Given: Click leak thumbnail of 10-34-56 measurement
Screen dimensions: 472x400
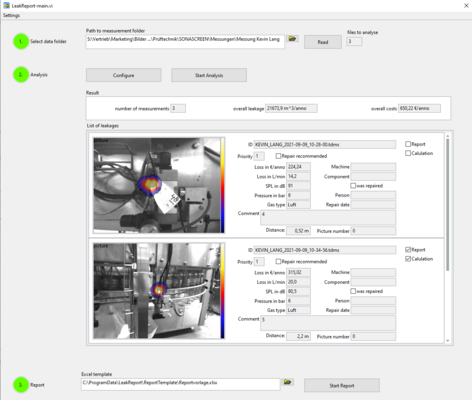Looking at the screenshot, I should (x=157, y=291).
